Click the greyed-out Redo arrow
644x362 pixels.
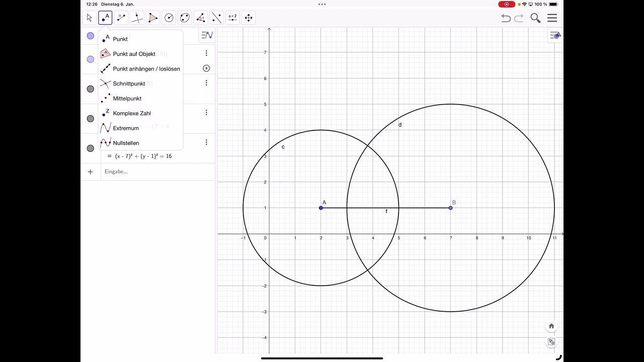(519, 19)
